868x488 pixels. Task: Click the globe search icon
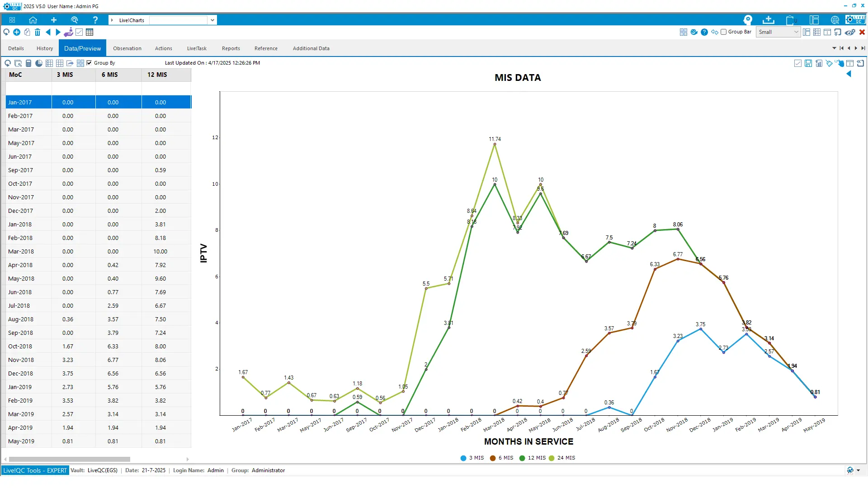(x=835, y=20)
